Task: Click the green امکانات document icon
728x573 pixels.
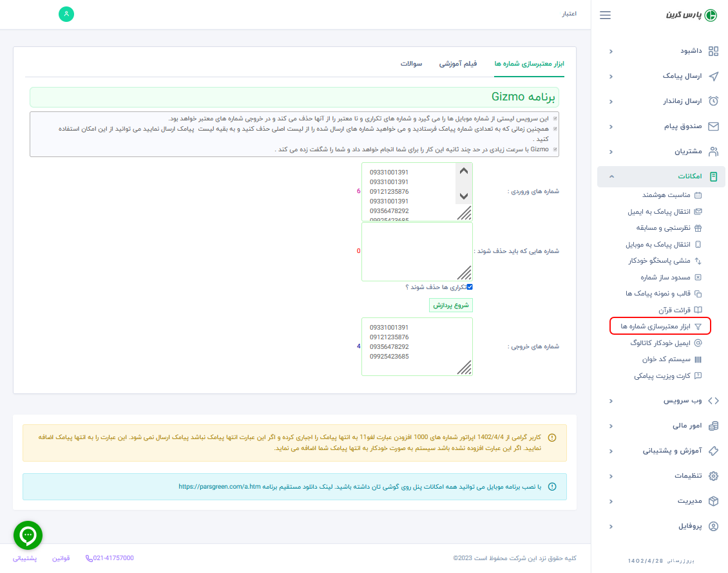Action: [x=713, y=176]
